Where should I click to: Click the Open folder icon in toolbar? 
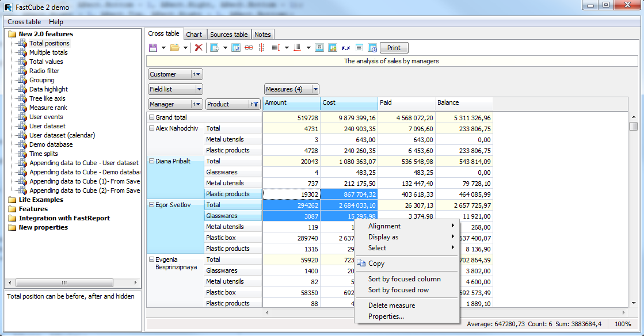coord(175,48)
